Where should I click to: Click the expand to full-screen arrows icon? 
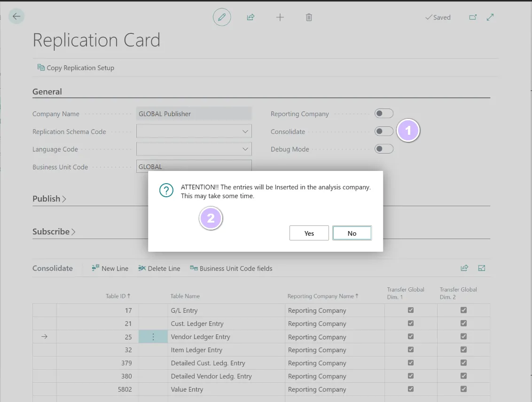[x=490, y=17]
